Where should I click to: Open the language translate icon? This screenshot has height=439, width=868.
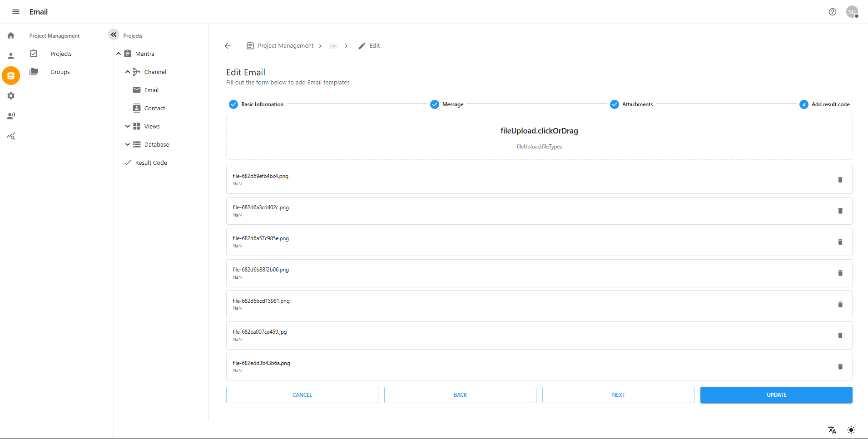coord(832,429)
